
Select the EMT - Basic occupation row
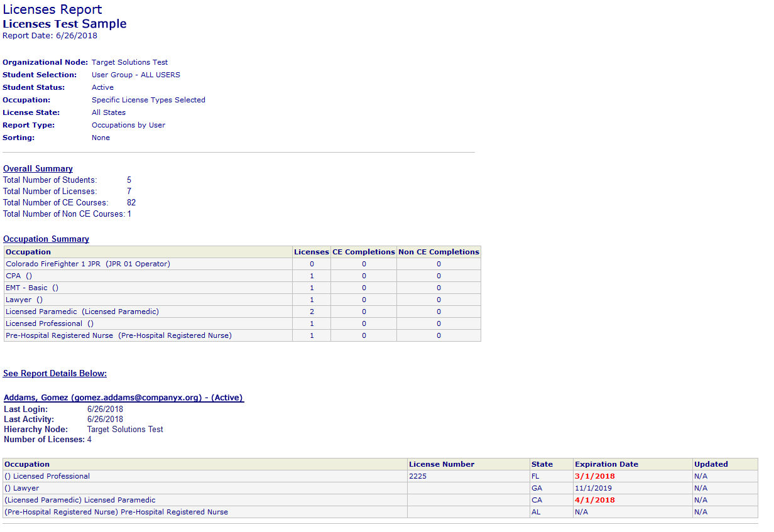33,288
